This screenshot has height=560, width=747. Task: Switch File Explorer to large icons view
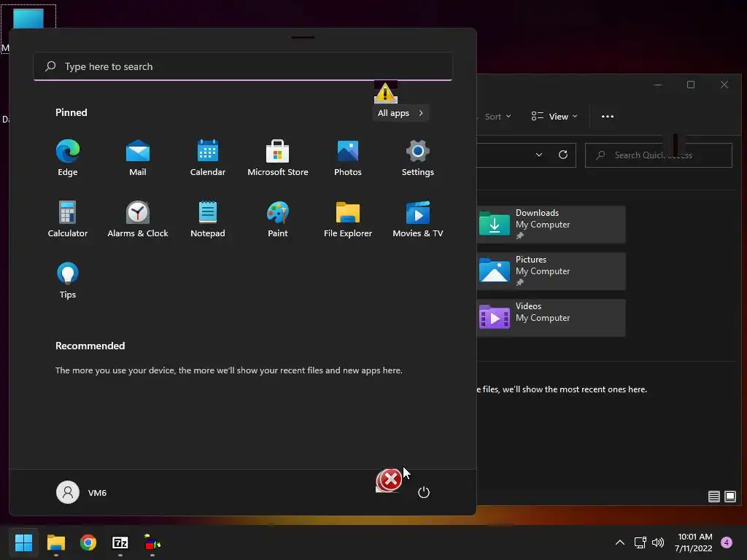(x=729, y=497)
